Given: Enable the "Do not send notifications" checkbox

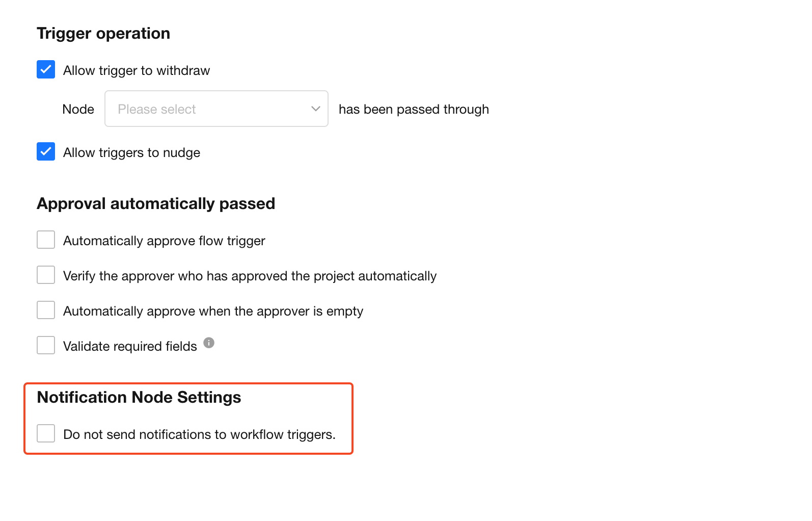Looking at the screenshot, I should [46, 433].
